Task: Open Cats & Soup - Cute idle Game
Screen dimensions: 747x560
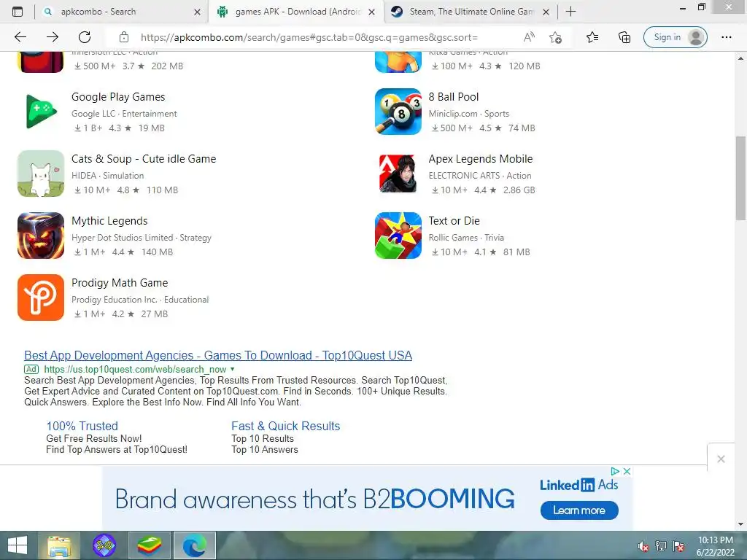Action: [144, 158]
